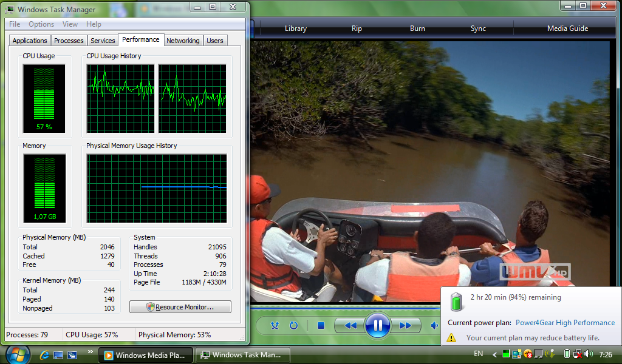Image resolution: width=622 pixels, height=364 pixels.
Task: Expand hidden Quick Launch items chevron
Action: tap(91, 352)
